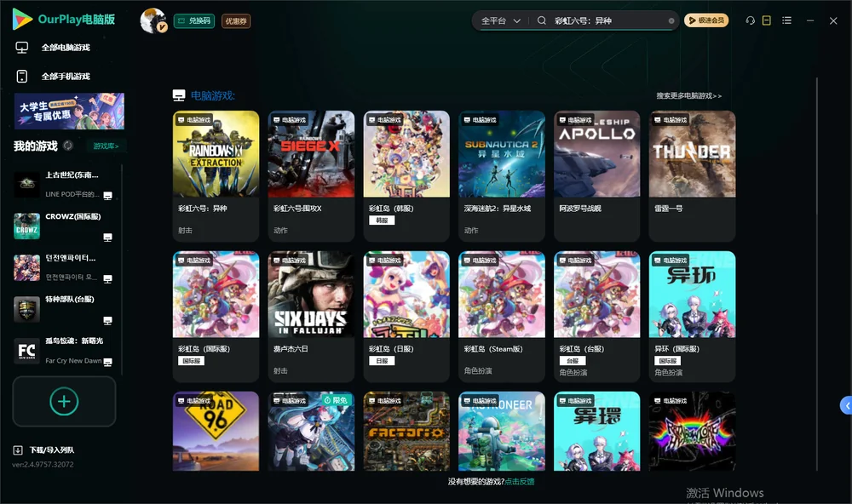Click the 优惠券 coupon button

[236, 21]
